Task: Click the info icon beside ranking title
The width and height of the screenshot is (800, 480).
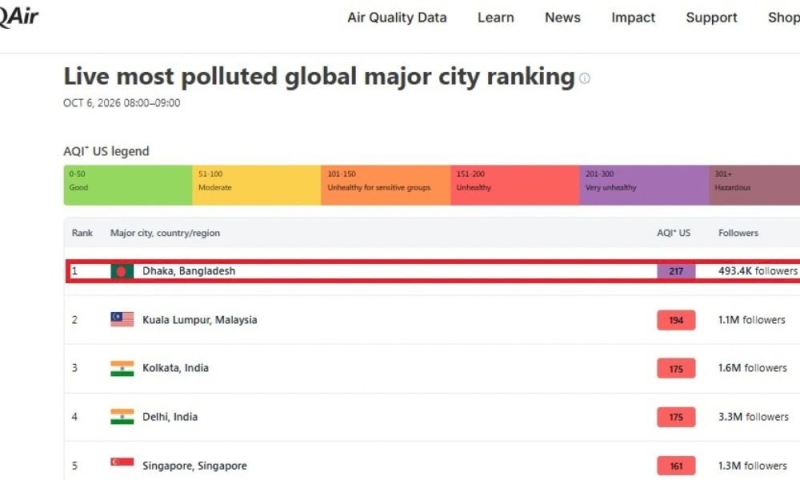Action: point(585,78)
